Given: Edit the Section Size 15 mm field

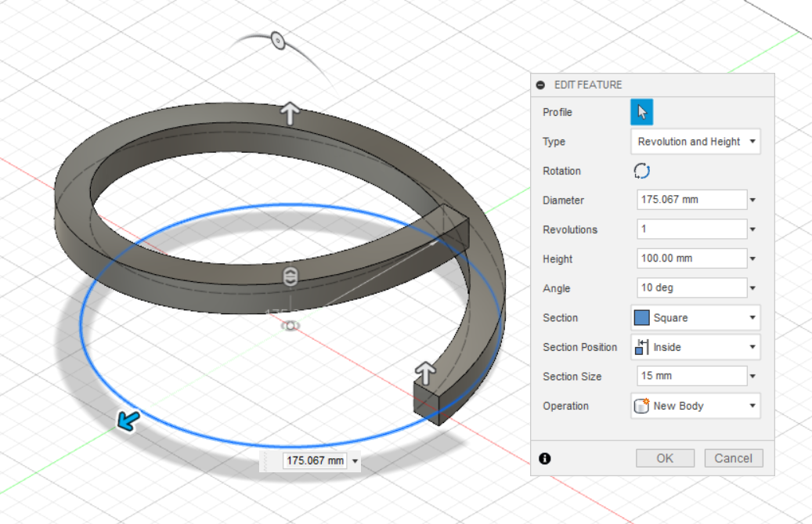Looking at the screenshot, I should pyautogui.click(x=691, y=376).
